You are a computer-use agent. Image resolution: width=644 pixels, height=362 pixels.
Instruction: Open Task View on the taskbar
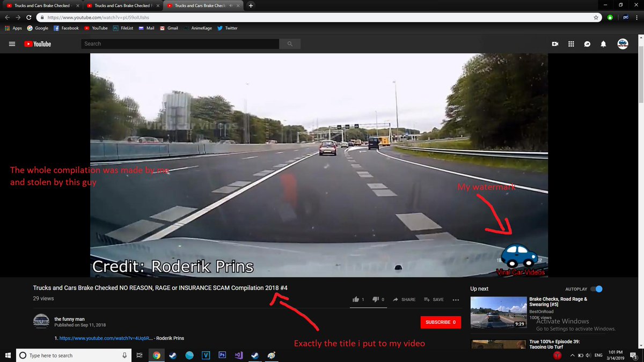140,355
